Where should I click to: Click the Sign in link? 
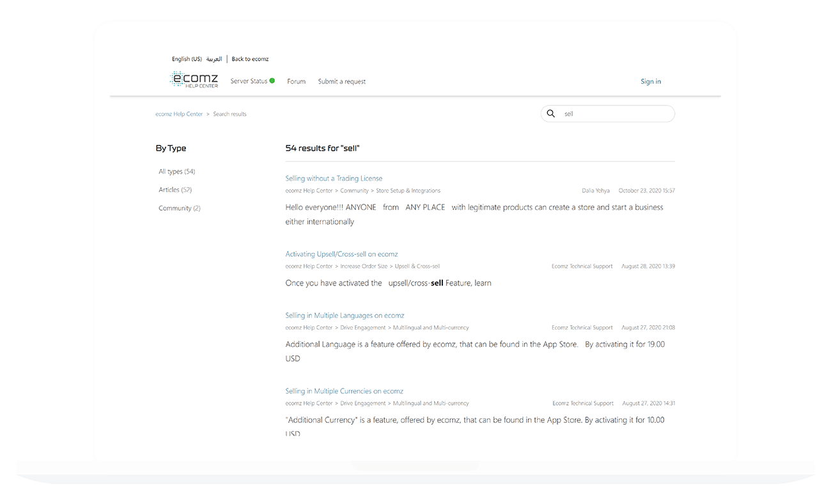click(651, 81)
